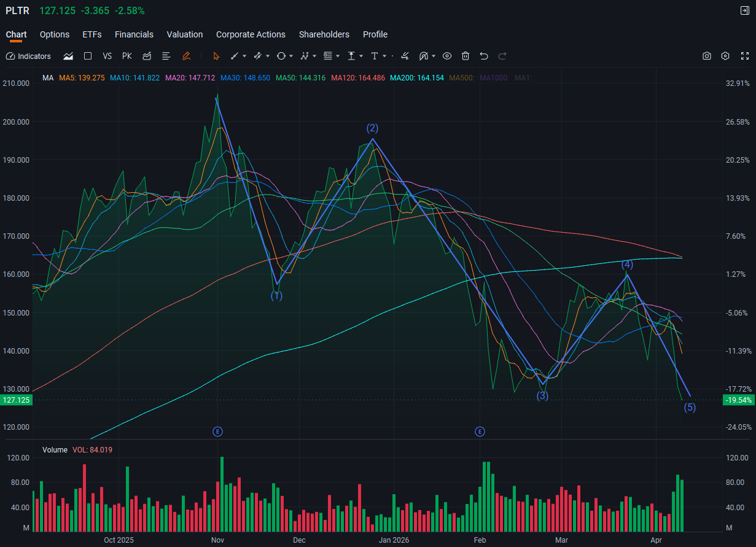Screen dimensions: 756x547
Task: Click the PLTR ticker symbol
Action: (17, 11)
